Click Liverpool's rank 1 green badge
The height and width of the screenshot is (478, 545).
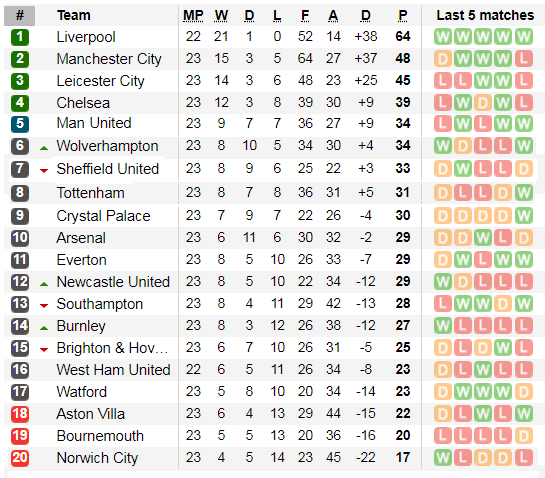click(20, 37)
